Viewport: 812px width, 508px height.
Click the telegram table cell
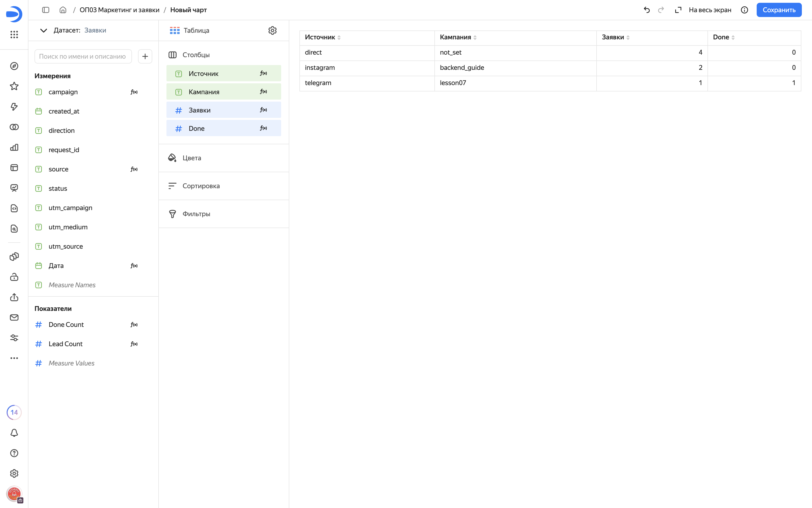367,83
